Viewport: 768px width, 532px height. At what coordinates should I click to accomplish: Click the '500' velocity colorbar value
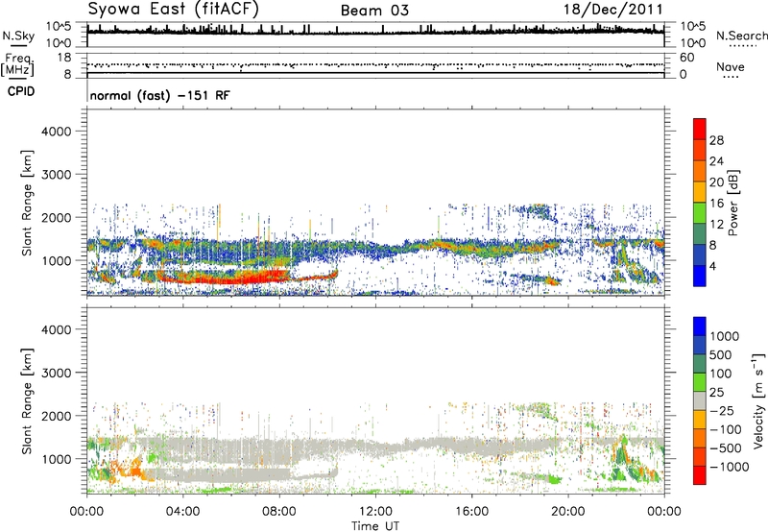point(720,354)
